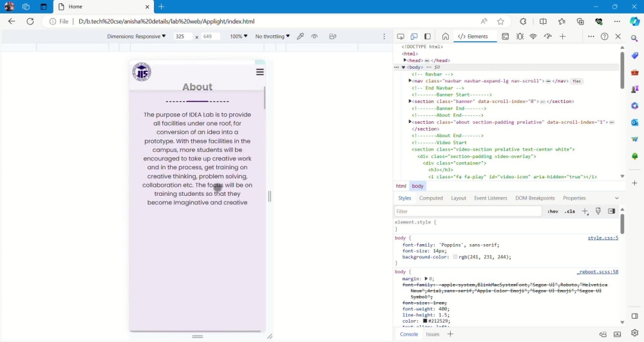Open the No throttling dropdown
This screenshot has height=342, width=644.
(x=272, y=37)
